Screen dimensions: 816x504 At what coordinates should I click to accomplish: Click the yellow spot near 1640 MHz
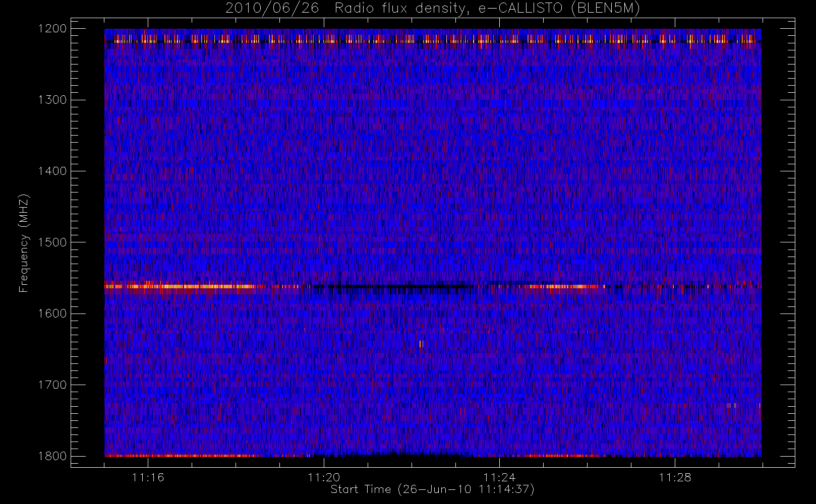point(421,344)
